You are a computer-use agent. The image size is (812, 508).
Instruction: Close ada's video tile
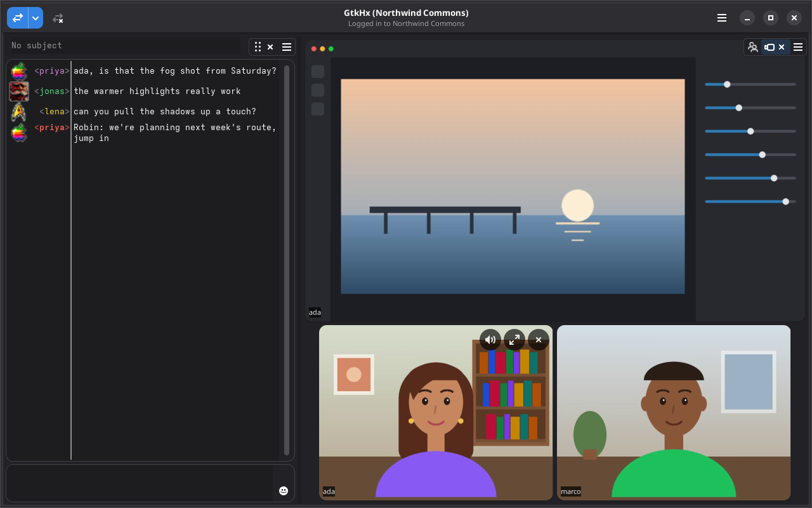tap(539, 340)
